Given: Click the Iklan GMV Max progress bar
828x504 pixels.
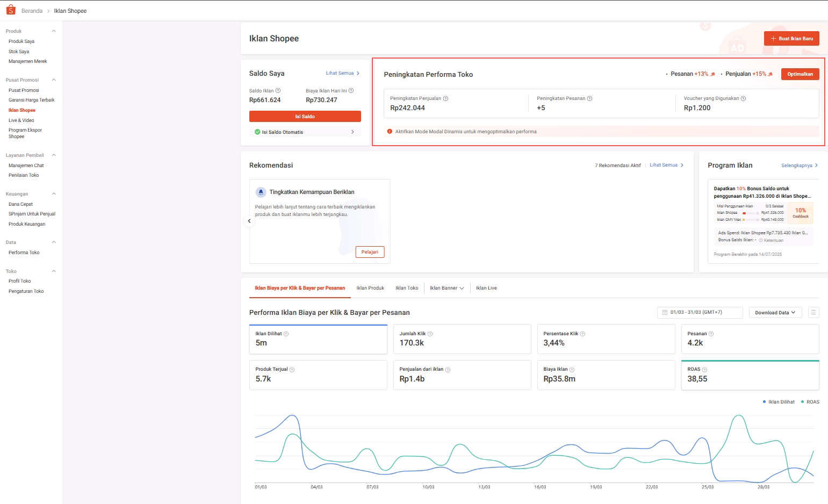Looking at the screenshot, I should 751,220.
